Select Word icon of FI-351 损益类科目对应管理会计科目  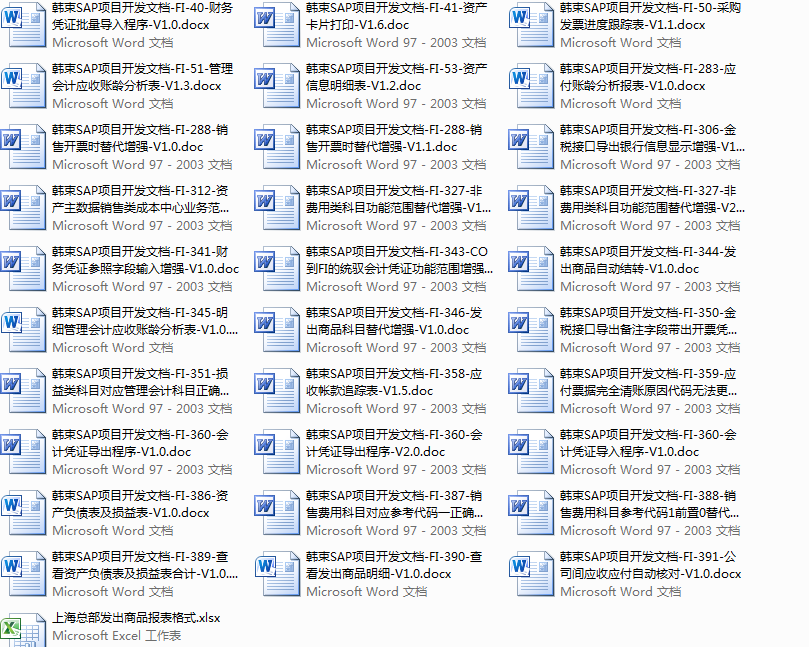tap(23, 390)
